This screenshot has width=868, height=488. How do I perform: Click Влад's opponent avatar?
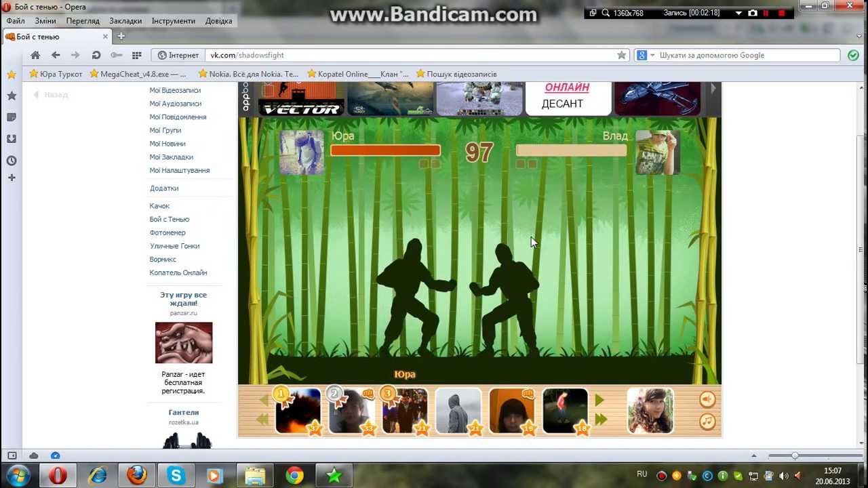coord(657,152)
